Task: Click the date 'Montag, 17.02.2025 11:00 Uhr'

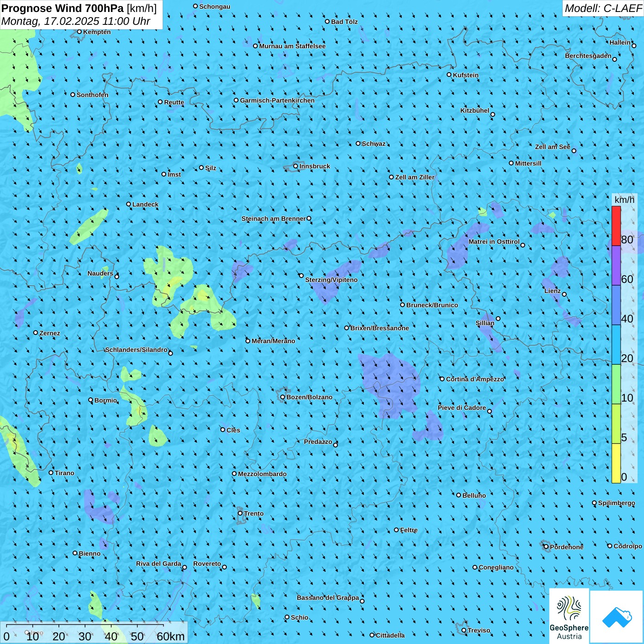Action: [x=76, y=21]
